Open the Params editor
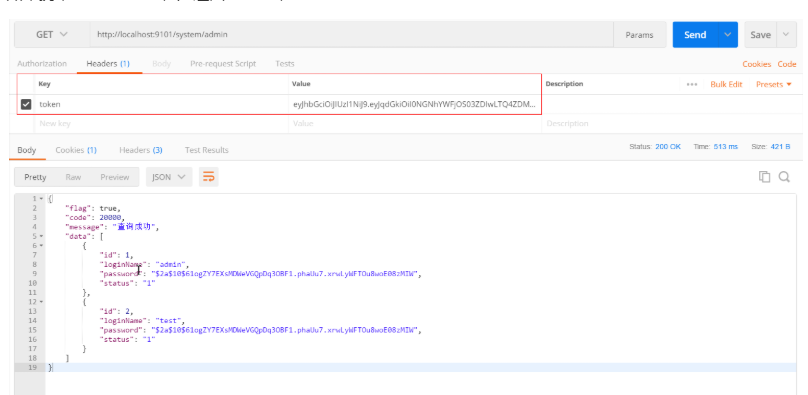 pos(639,35)
